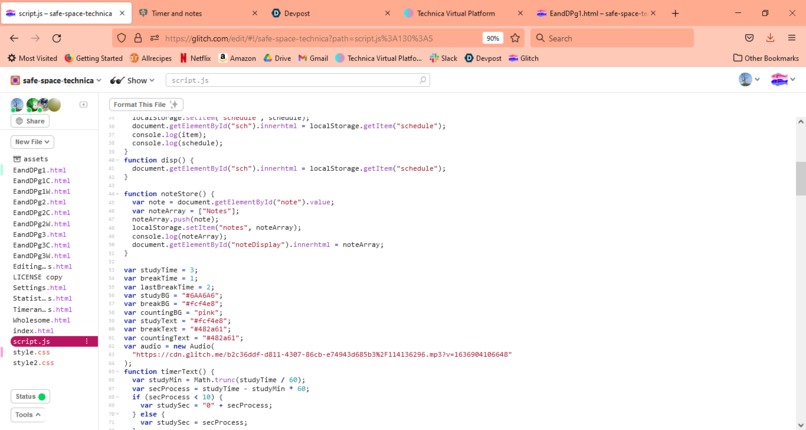806x430 pixels.
Task: Open options dots on script.js file
Action: [86, 341]
